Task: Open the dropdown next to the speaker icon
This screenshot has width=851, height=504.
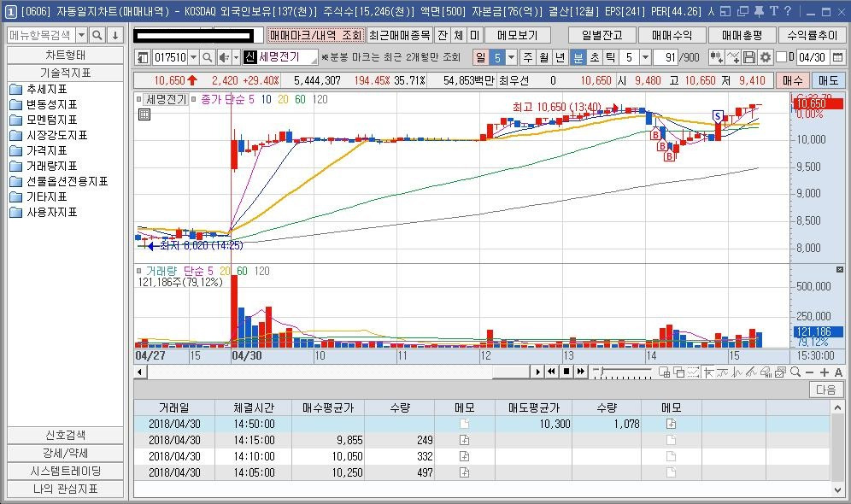Action: pos(236,57)
